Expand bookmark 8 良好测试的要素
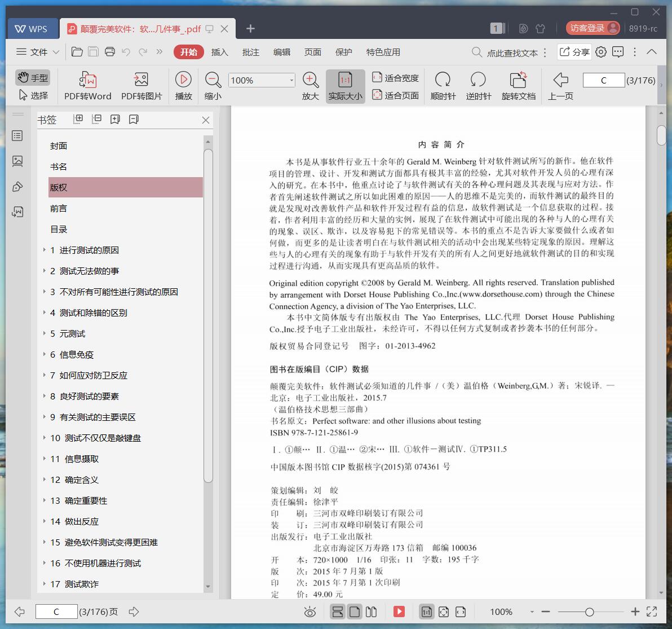Viewport: 672px width, 629px height. point(44,396)
